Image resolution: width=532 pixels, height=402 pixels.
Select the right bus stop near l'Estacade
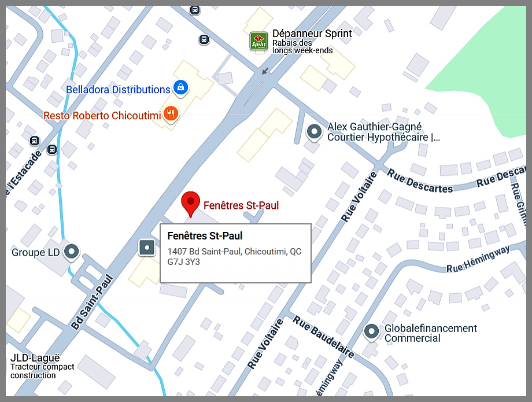(52, 149)
